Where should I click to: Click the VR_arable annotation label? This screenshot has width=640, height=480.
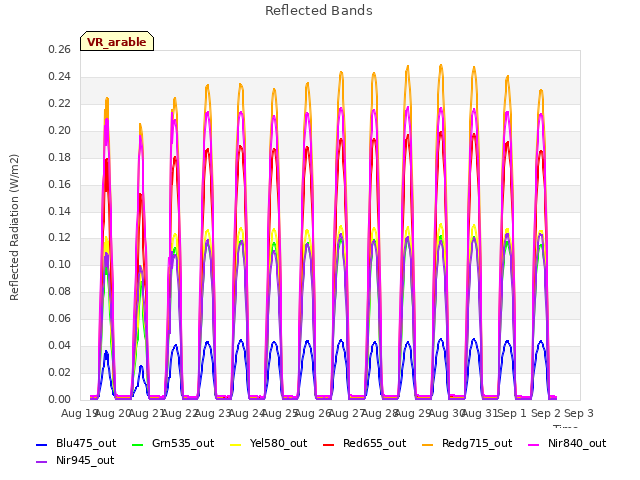[117, 42]
